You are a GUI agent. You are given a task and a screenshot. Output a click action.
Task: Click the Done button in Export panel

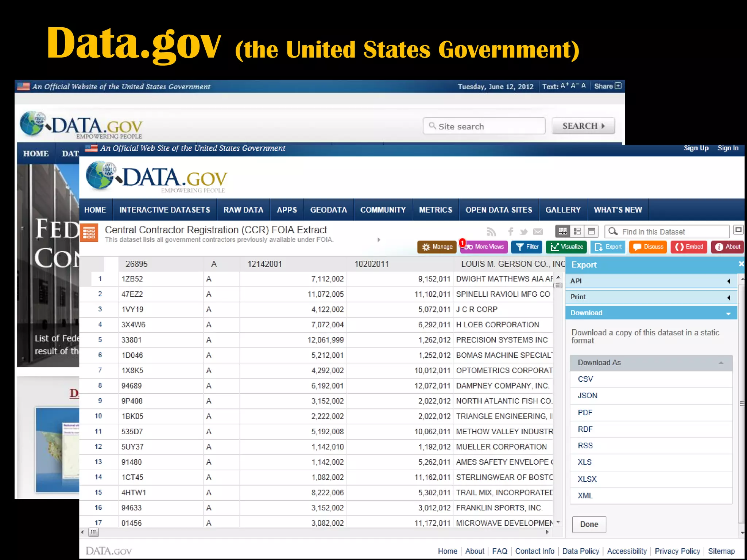[589, 524]
